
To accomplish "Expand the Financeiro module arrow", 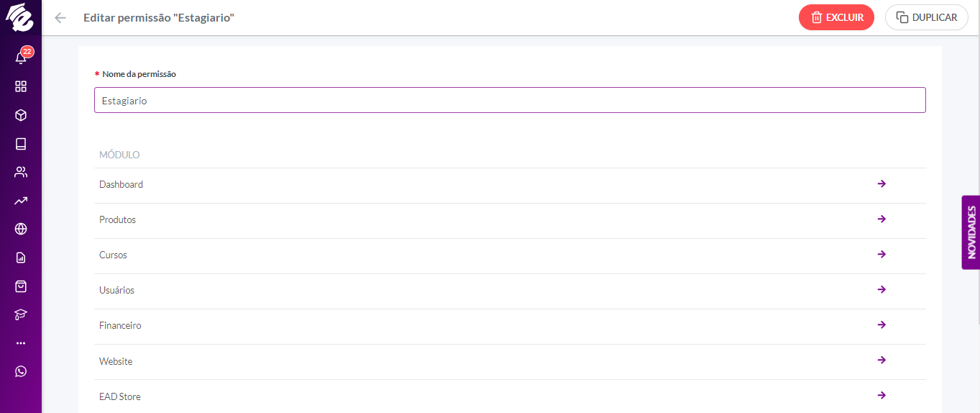I will point(881,324).
